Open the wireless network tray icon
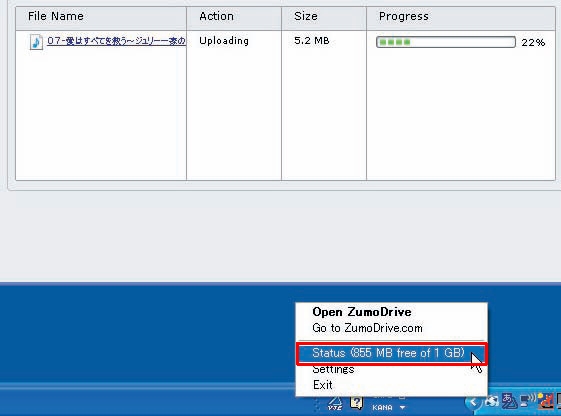561x416 pixels. click(x=527, y=401)
